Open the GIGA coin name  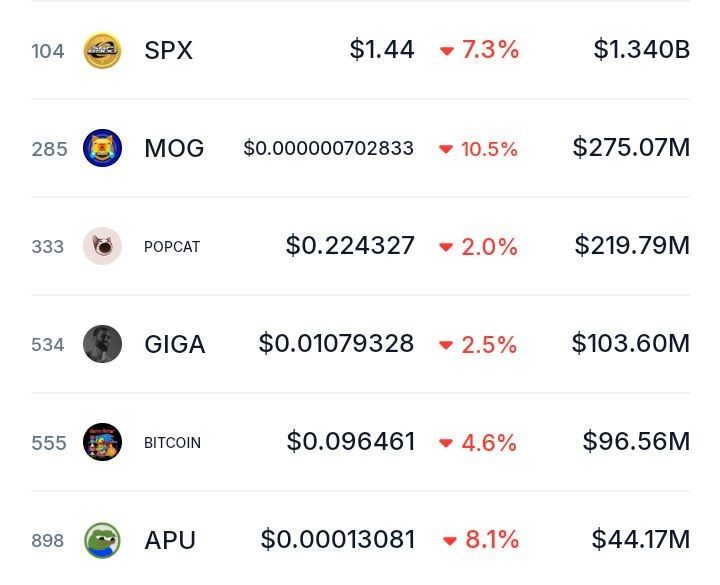[x=175, y=344]
